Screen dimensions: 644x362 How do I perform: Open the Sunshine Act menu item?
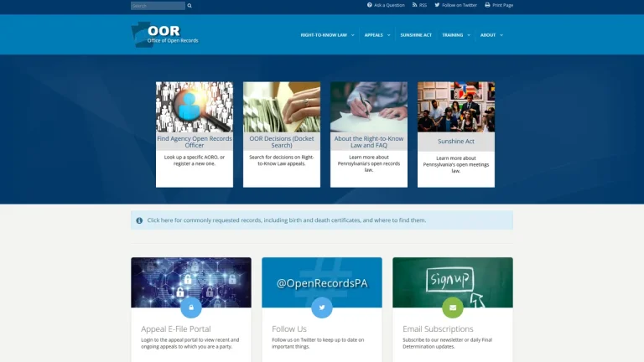point(416,35)
